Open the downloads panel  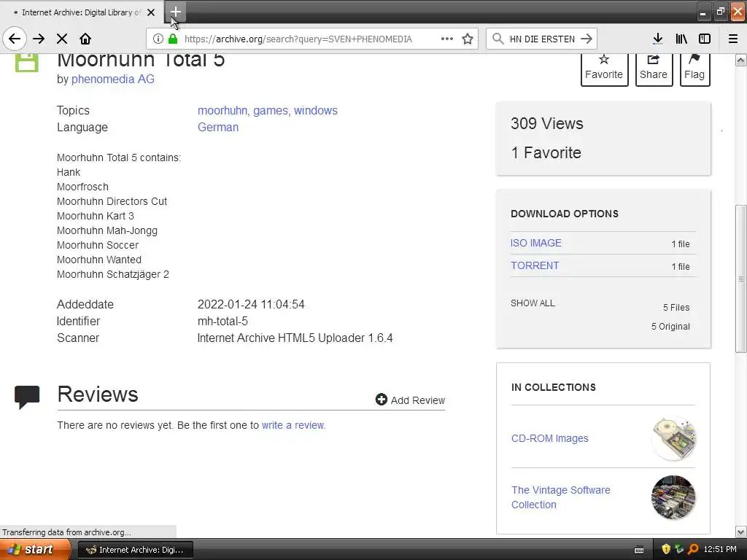pyautogui.click(x=658, y=39)
